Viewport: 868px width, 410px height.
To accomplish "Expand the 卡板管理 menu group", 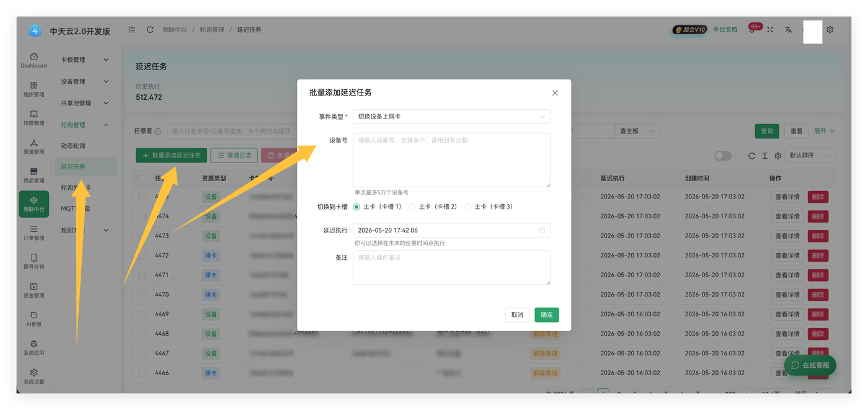I will click(x=85, y=60).
